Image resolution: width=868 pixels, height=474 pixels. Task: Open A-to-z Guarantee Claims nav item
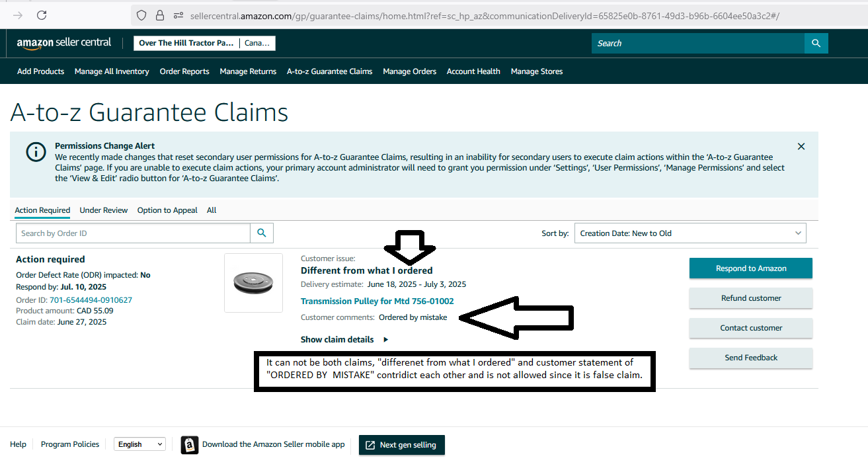pos(329,71)
